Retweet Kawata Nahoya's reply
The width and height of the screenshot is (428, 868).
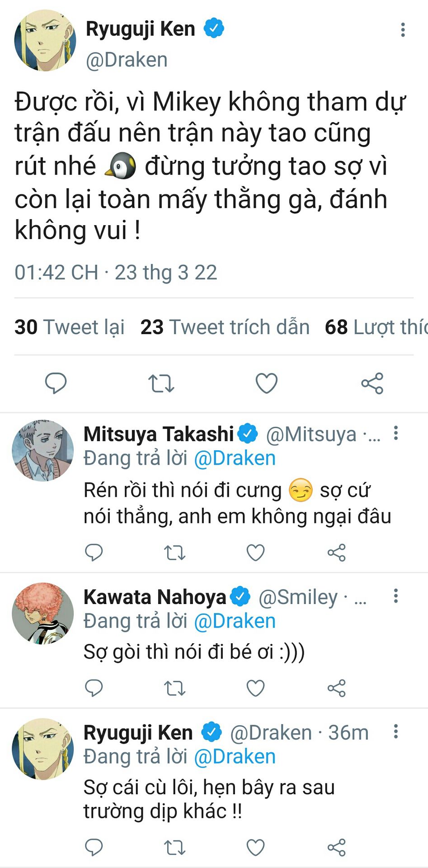(x=174, y=688)
